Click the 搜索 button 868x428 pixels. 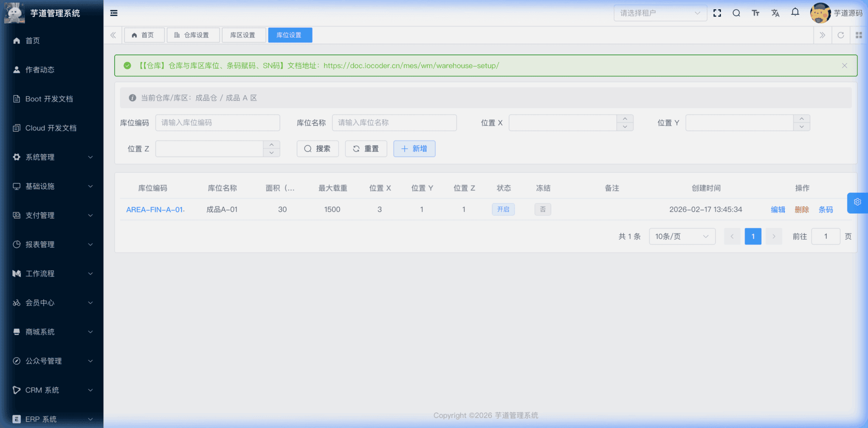317,149
